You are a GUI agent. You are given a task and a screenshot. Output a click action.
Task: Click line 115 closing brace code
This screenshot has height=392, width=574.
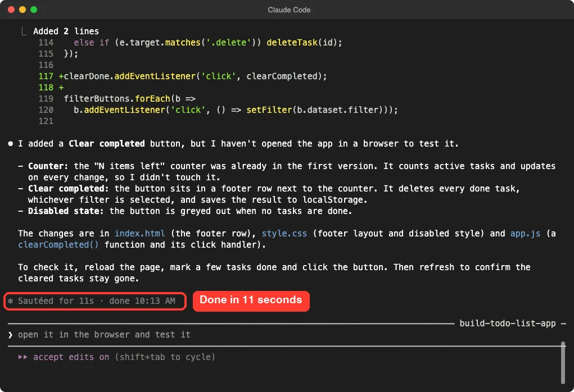(x=71, y=54)
